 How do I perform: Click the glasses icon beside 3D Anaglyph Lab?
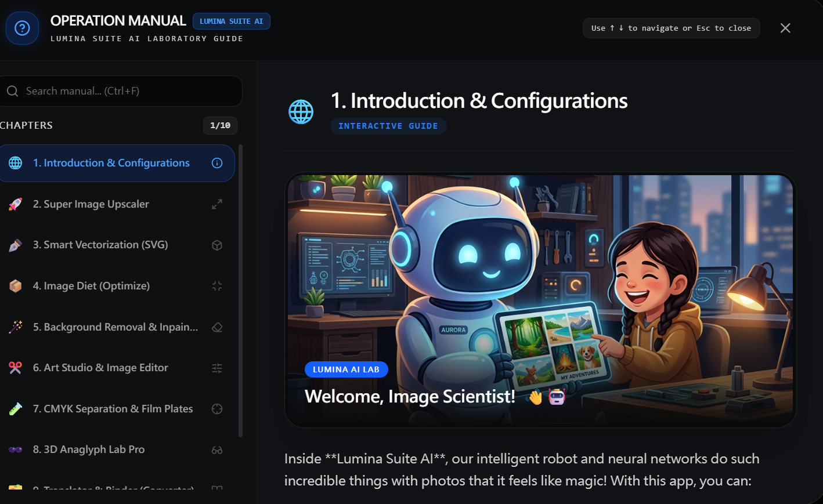click(217, 450)
